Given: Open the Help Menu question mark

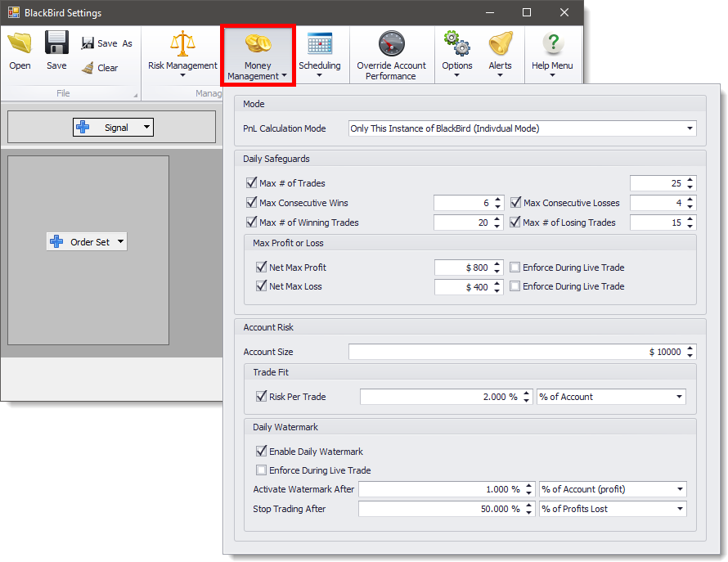Looking at the screenshot, I should click(552, 54).
